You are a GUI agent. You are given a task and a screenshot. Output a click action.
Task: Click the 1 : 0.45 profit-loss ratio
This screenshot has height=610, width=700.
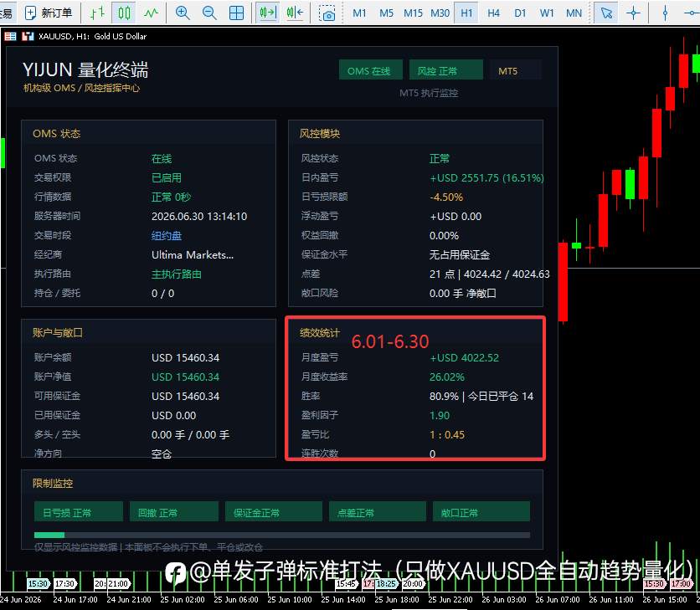pyautogui.click(x=447, y=434)
